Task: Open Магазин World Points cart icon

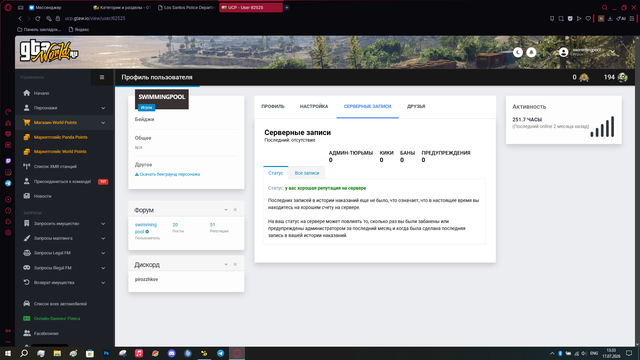Action: (27, 122)
